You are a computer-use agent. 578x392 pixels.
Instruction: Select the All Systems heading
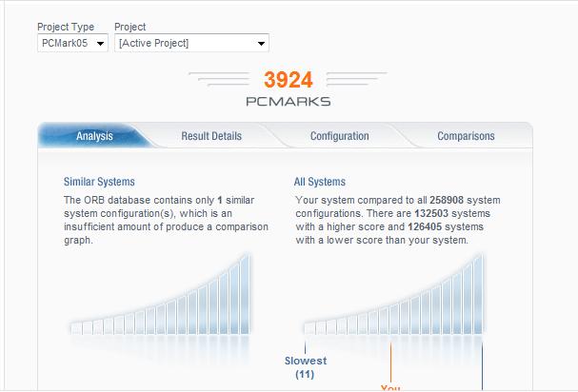(320, 182)
